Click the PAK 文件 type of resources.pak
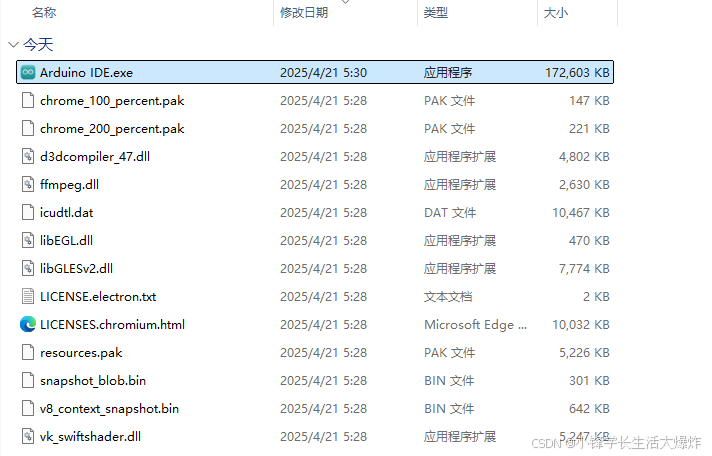The image size is (712, 456). pos(449,352)
